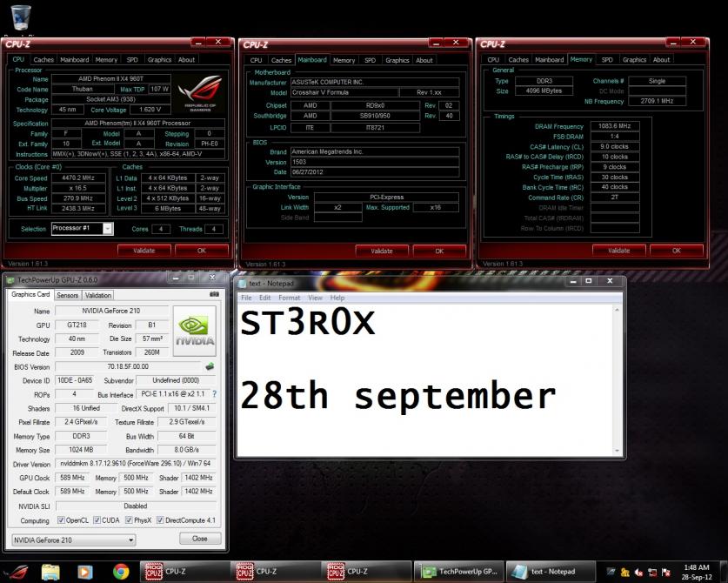Click Validate in Mainboard CPU-Z window
The height and width of the screenshot is (583, 728).
pyautogui.click(x=382, y=251)
